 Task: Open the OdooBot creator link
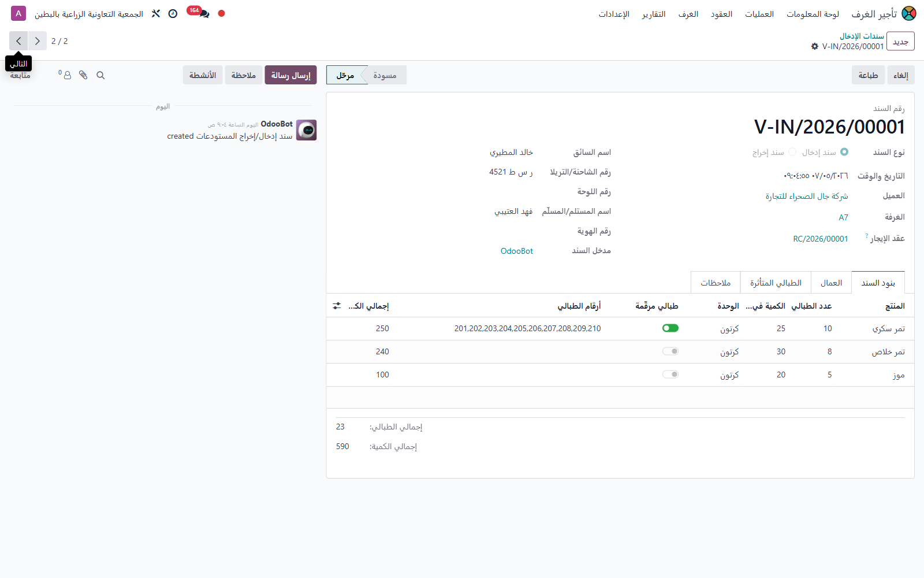(x=517, y=251)
